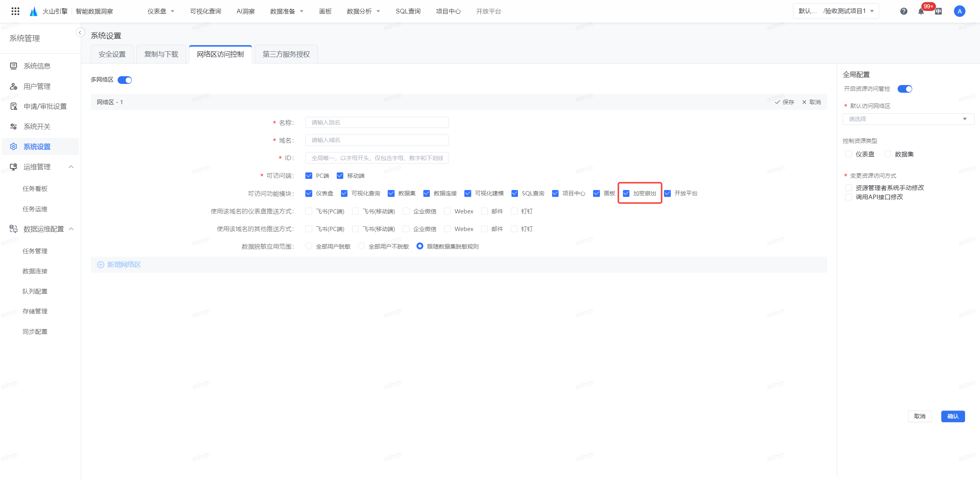
Task: Open SQL查询 in the top menu
Action: (x=408, y=11)
